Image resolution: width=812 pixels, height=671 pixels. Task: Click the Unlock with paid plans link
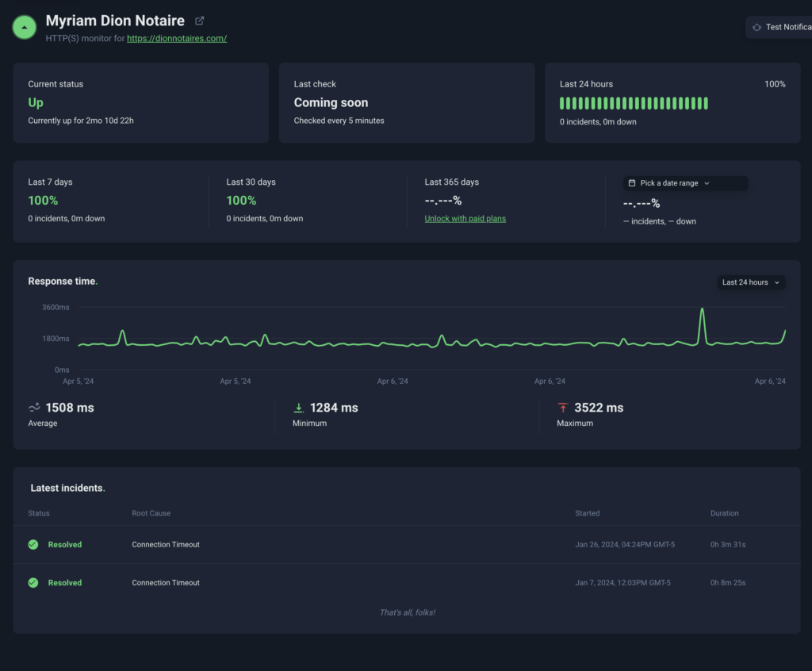(465, 219)
